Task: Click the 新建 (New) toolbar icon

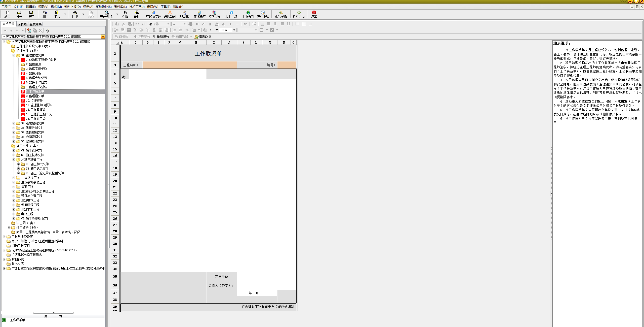Action: (8, 14)
